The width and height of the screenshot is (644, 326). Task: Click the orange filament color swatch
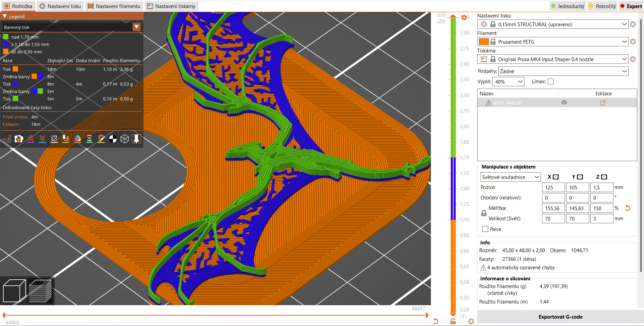(x=484, y=42)
